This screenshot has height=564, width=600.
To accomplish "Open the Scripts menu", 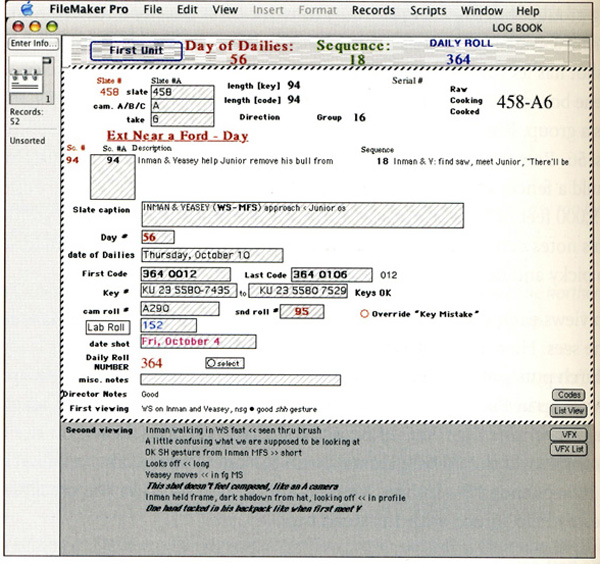I will click(428, 10).
